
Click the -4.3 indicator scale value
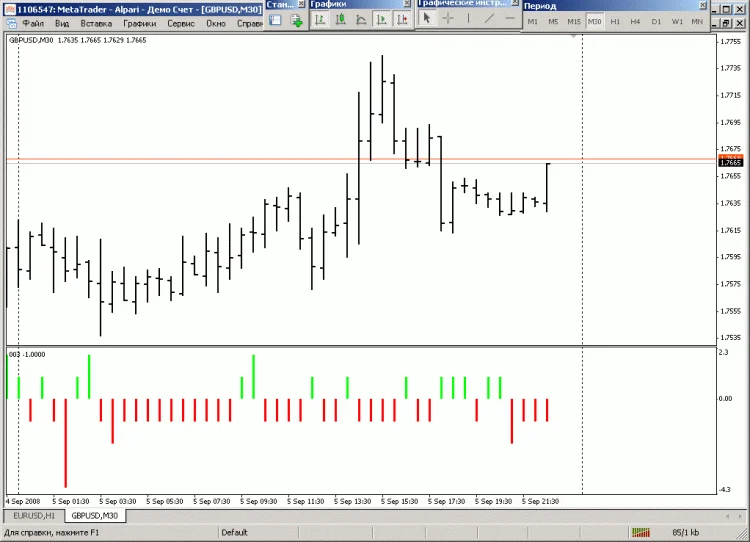click(725, 489)
